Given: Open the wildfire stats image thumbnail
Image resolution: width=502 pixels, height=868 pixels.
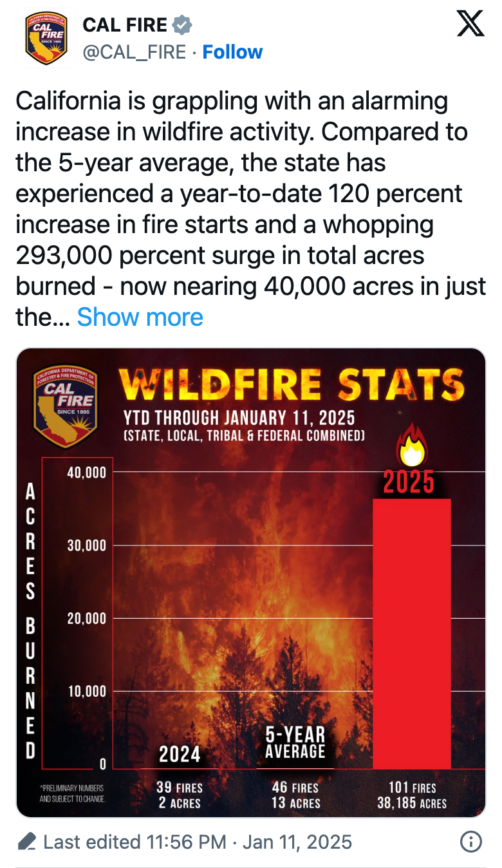Looking at the screenshot, I should (251, 583).
